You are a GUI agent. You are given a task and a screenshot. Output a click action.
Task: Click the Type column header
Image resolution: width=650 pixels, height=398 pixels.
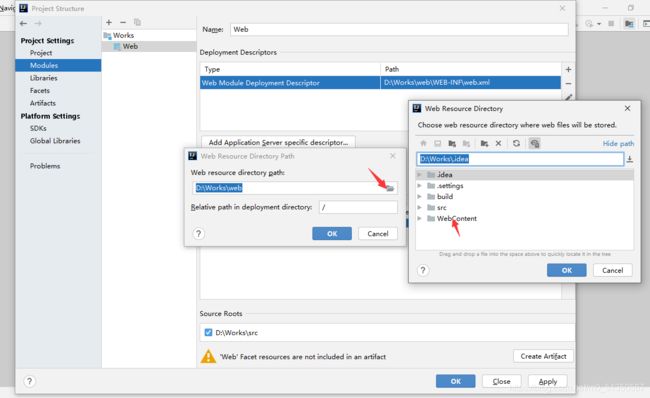pos(290,69)
